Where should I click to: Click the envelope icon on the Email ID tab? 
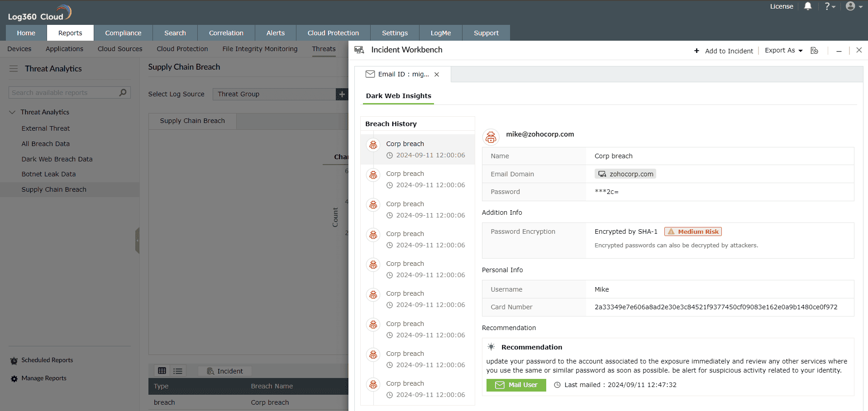point(371,74)
